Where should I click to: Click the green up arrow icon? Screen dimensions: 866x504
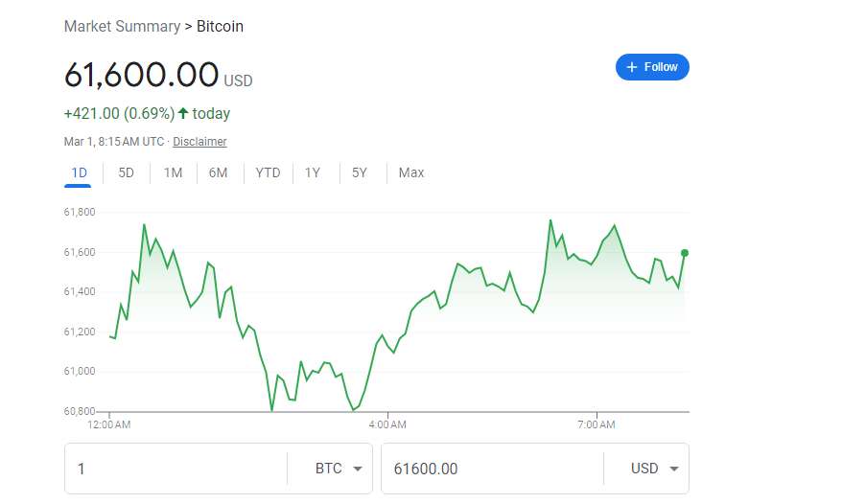(183, 113)
